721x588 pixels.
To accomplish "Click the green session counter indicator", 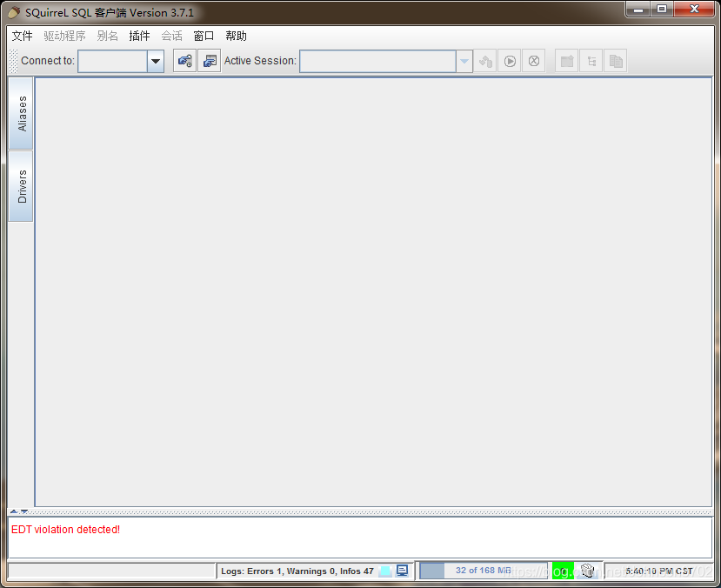I will point(563,571).
